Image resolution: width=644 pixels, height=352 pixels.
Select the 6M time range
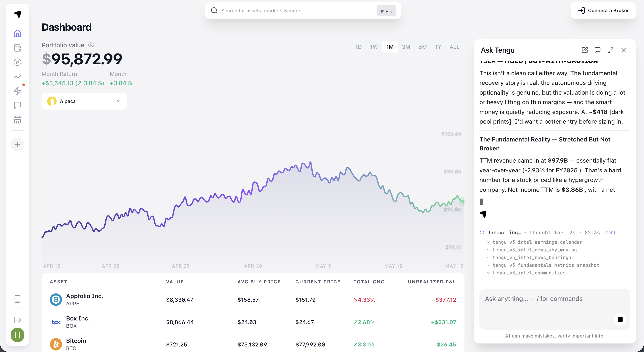click(x=423, y=47)
